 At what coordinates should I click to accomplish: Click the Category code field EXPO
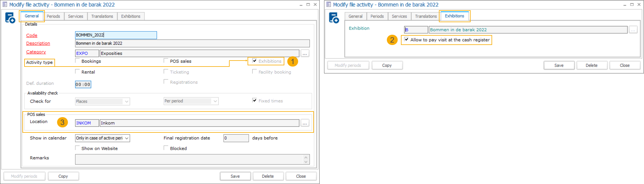click(87, 53)
